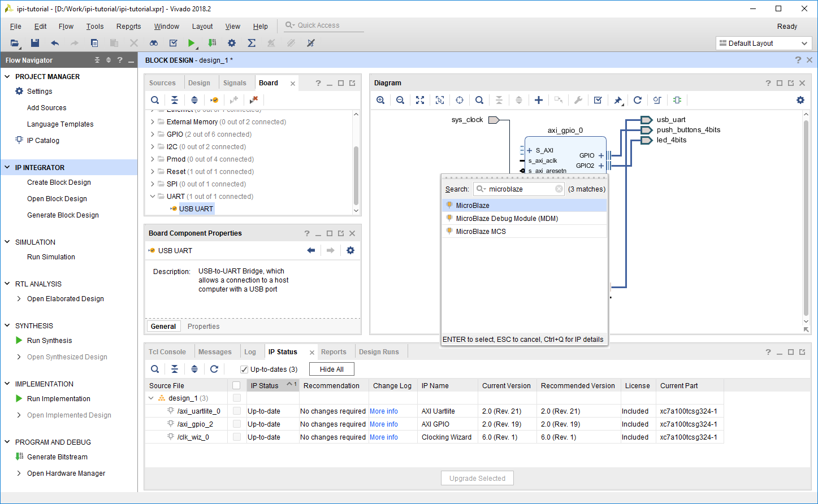Click the Regenerate Layout refresh icon in Diagram

pos(638,100)
